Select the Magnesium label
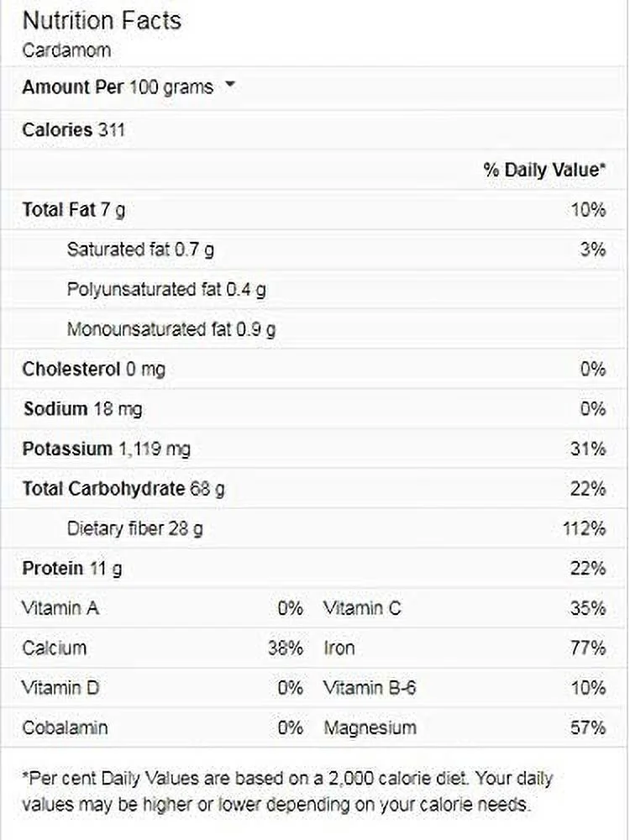Screen dimensions: 630x840 370,727
